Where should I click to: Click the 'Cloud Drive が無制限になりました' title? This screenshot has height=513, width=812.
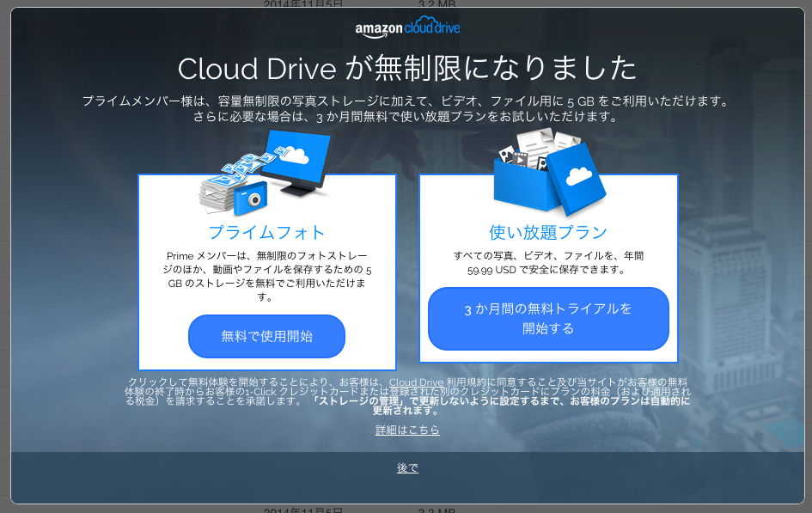(x=407, y=69)
